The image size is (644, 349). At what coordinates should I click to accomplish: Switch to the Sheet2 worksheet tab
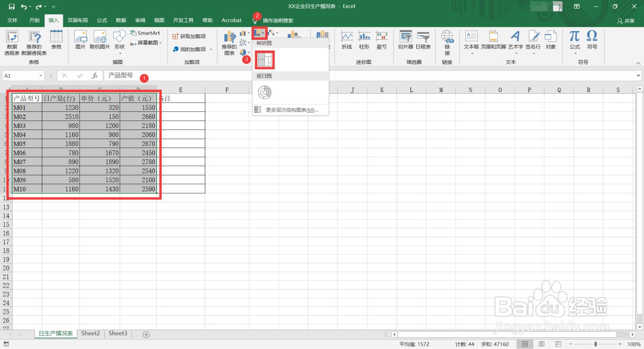coord(91,333)
